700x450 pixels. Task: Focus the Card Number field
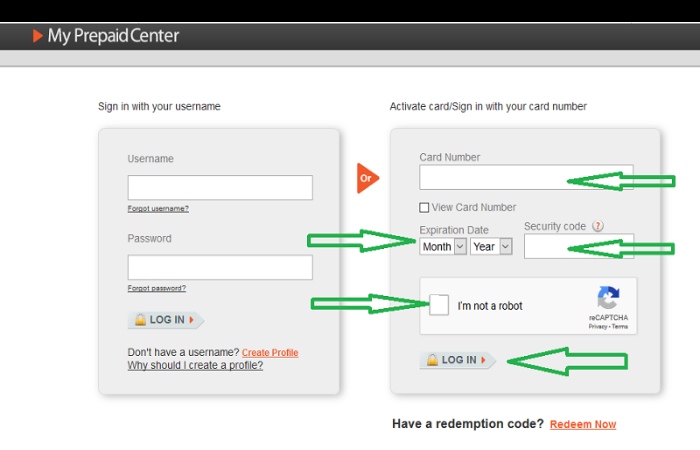526,177
